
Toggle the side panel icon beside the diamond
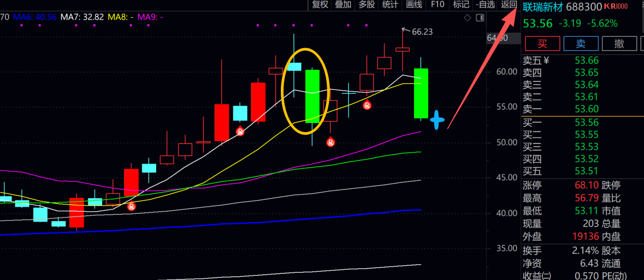click(480, 18)
